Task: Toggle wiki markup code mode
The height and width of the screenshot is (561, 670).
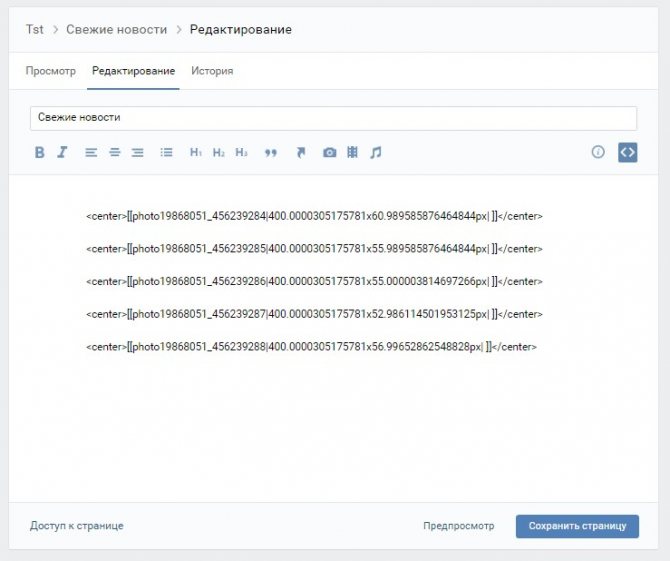Action: 627,152
